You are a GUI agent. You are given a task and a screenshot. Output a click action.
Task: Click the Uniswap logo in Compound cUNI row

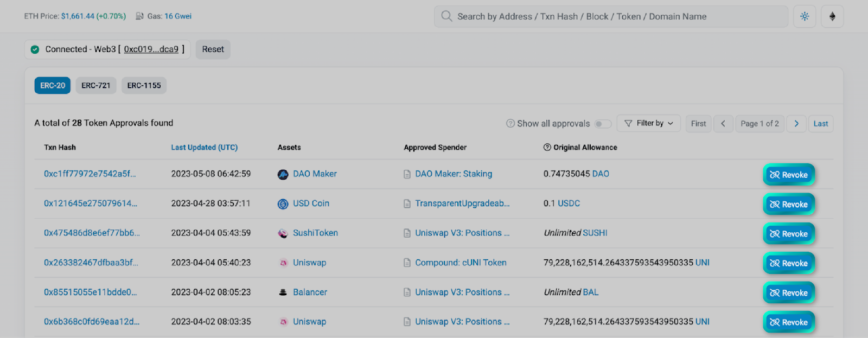click(x=283, y=263)
